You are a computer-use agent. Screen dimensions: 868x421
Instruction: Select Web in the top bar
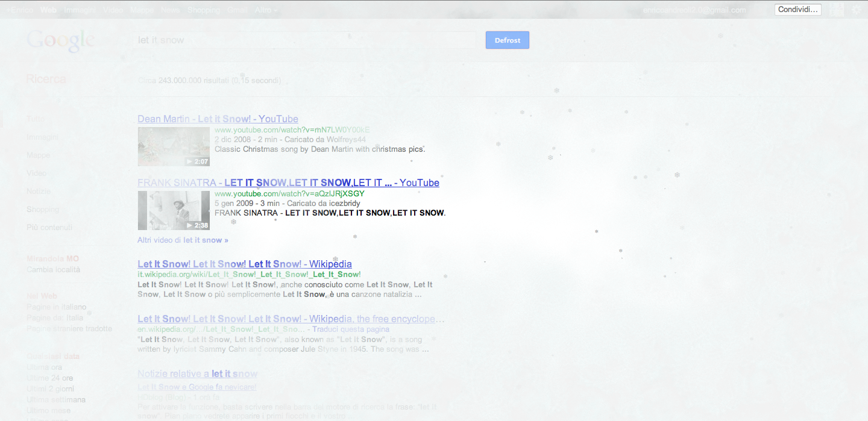tap(48, 10)
